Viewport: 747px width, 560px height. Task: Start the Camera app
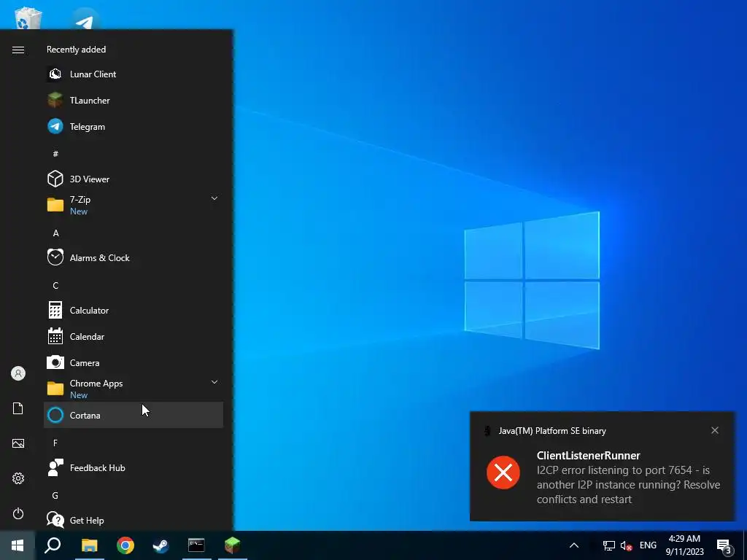point(133,363)
